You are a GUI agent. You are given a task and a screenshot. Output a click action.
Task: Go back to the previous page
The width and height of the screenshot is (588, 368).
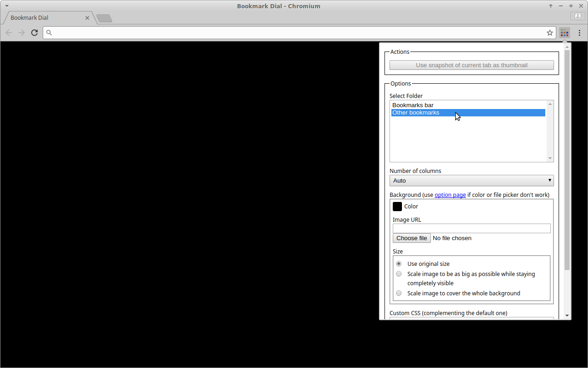9,33
